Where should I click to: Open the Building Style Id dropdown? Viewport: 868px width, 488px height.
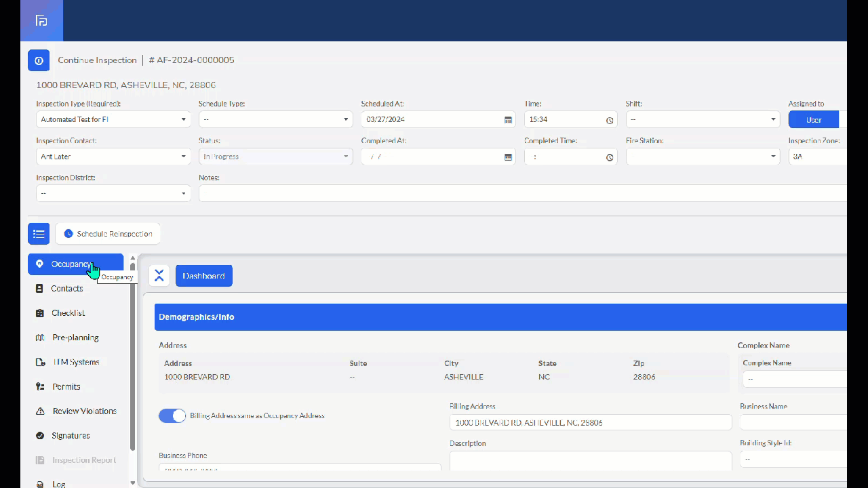point(793,459)
